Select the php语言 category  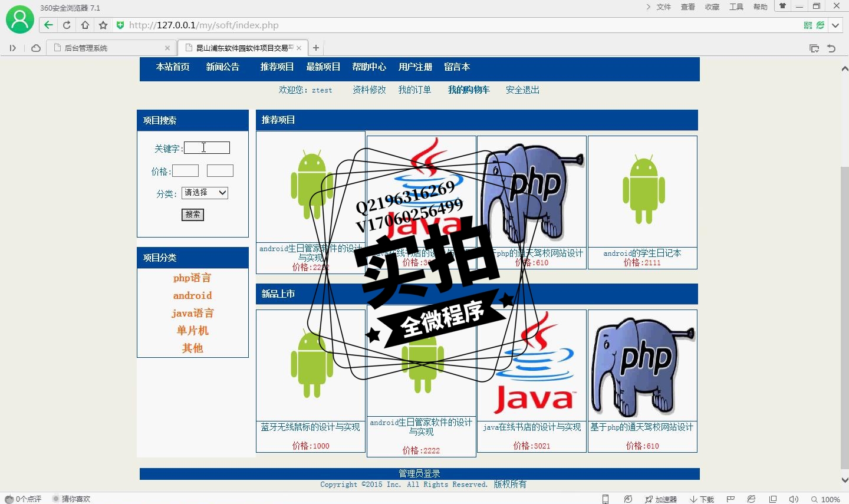coord(192,278)
